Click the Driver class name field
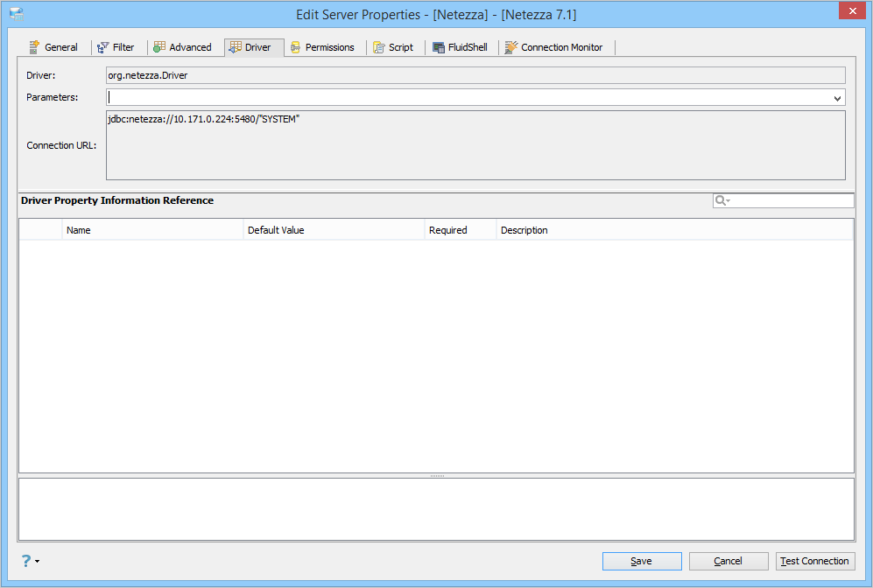Image resolution: width=873 pixels, height=588 pixels. pyautogui.click(x=475, y=75)
